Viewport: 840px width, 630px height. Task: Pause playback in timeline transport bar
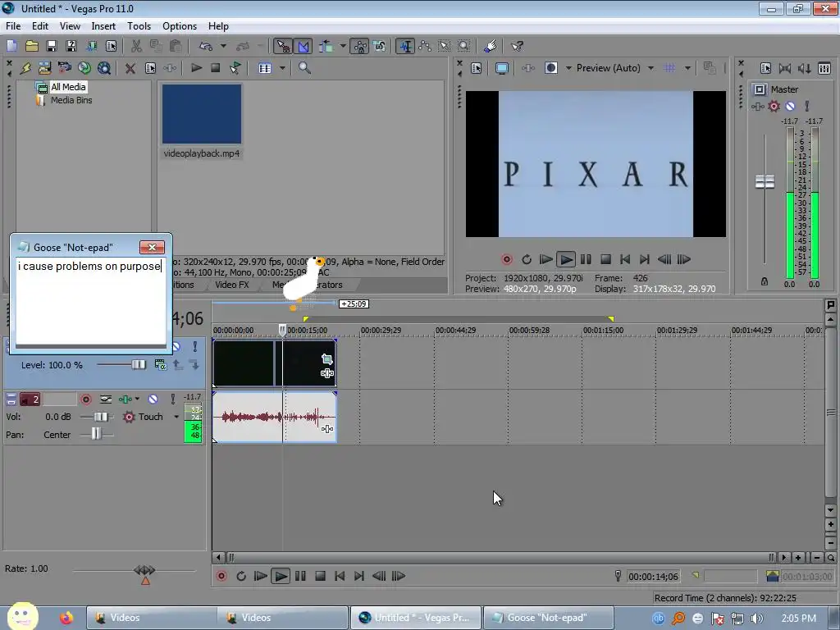coord(300,576)
